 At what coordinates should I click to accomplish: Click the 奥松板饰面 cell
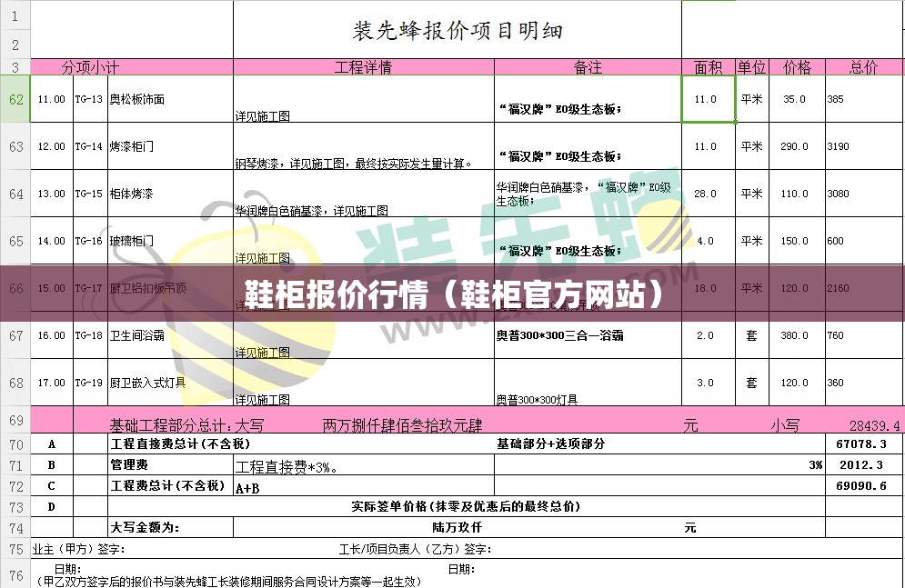tap(170, 99)
